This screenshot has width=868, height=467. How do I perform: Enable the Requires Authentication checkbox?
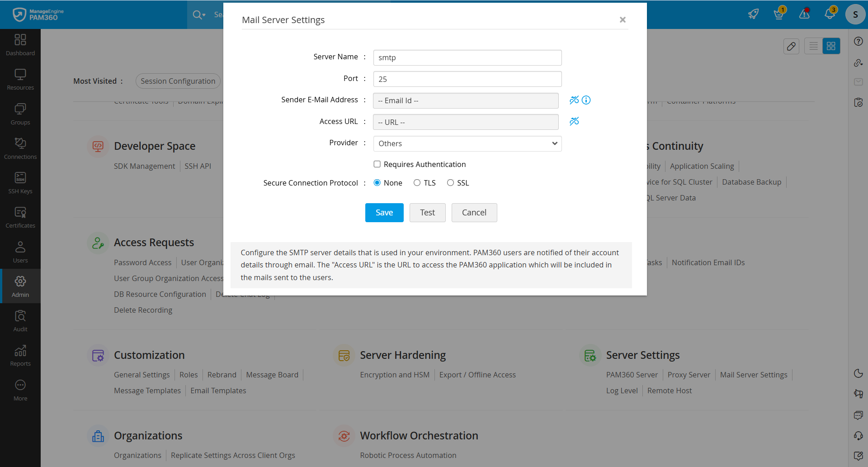(377, 164)
